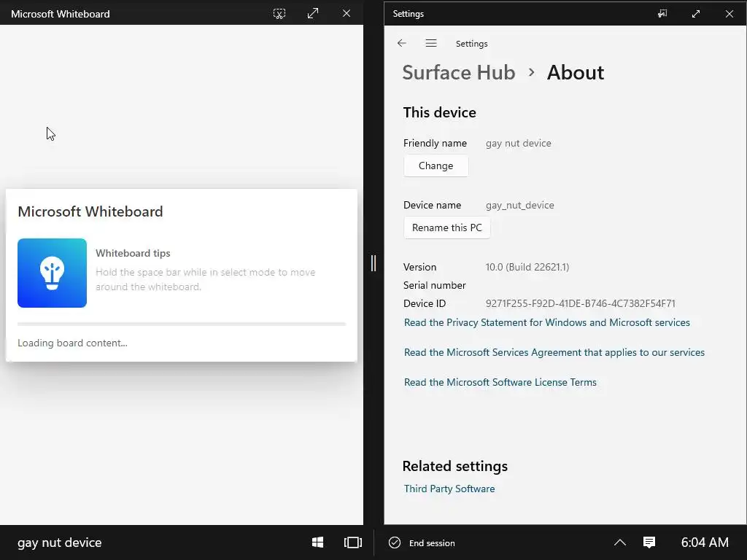
Task: Click the gay_nut_device device name value
Action: pyautogui.click(x=519, y=205)
